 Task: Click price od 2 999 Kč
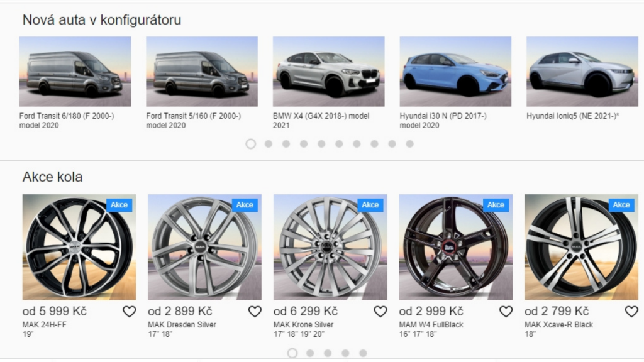[431, 312]
